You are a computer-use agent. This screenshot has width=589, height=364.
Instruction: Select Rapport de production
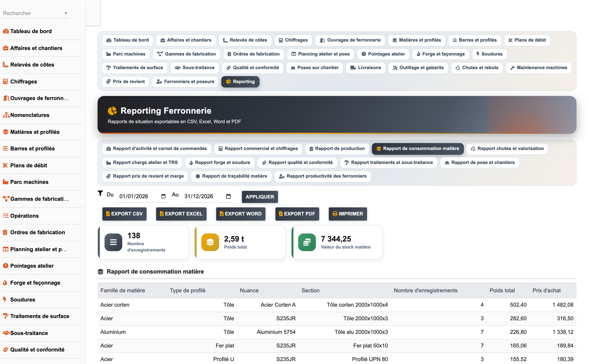point(337,149)
